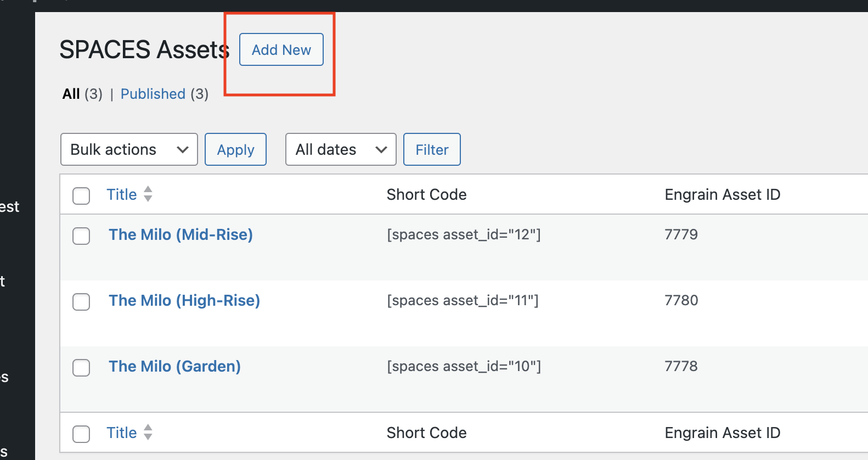Open The Milo (High-Rise) asset
868x460 pixels.
(x=184, y=300)
